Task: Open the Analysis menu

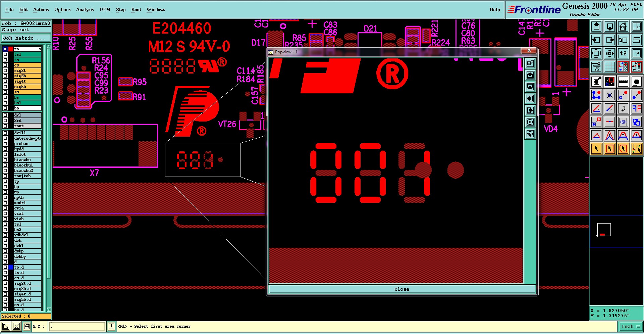Action: 85,9
